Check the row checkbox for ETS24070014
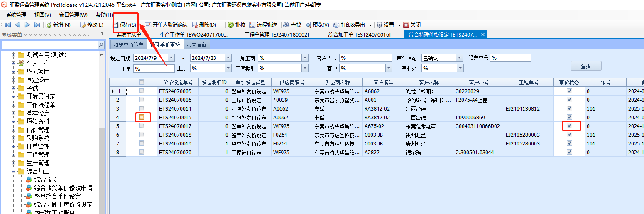 [x=142, y=108]
